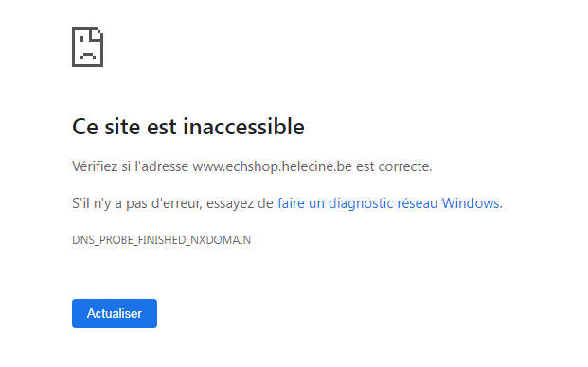Select the Ce site est inaccessible heading

click(187, 126)
